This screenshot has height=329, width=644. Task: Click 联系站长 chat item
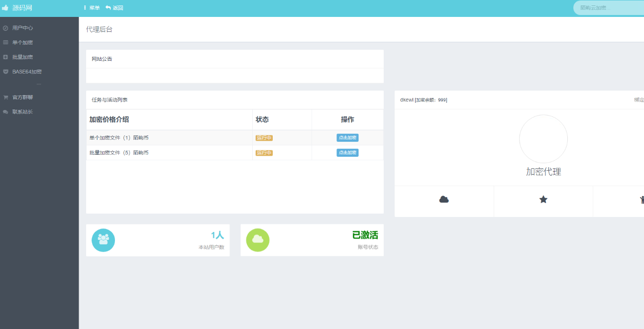[22, 112]
